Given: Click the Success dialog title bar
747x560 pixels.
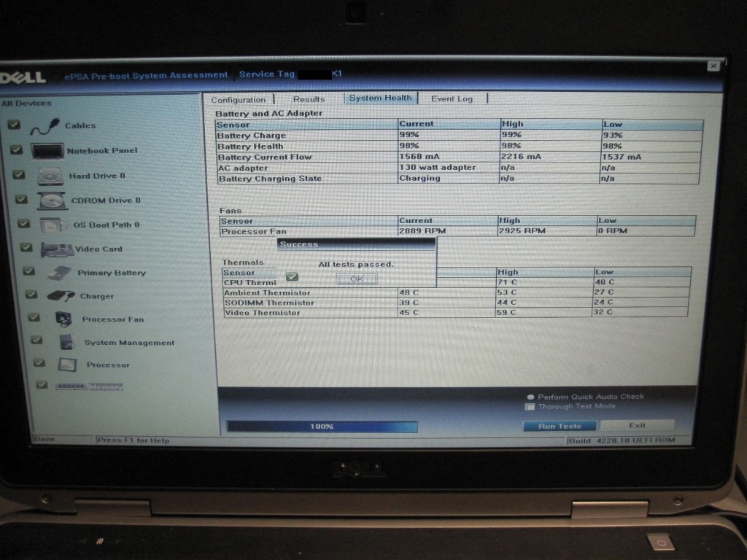Looking at the screenshot, I should coord(356,244).
